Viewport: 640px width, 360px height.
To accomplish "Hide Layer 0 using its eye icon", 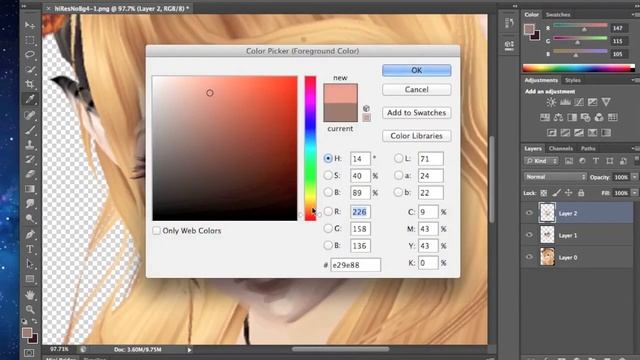I will click(x=529, y=257).
